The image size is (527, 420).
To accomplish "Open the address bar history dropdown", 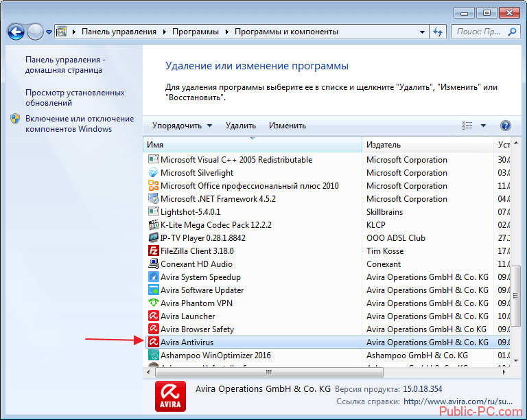I will pyautogui.click(x=422, y=32).
